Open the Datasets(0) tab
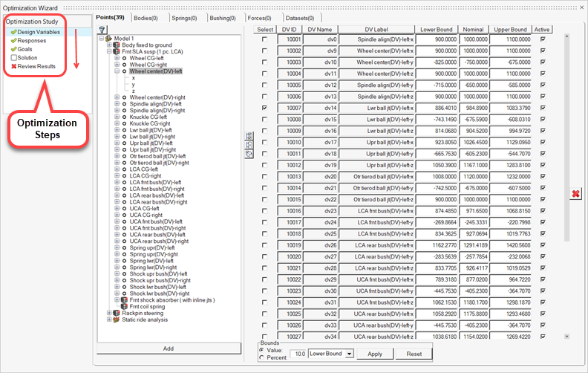This screenshot has height=373, width=588. [x=300, y=17]
